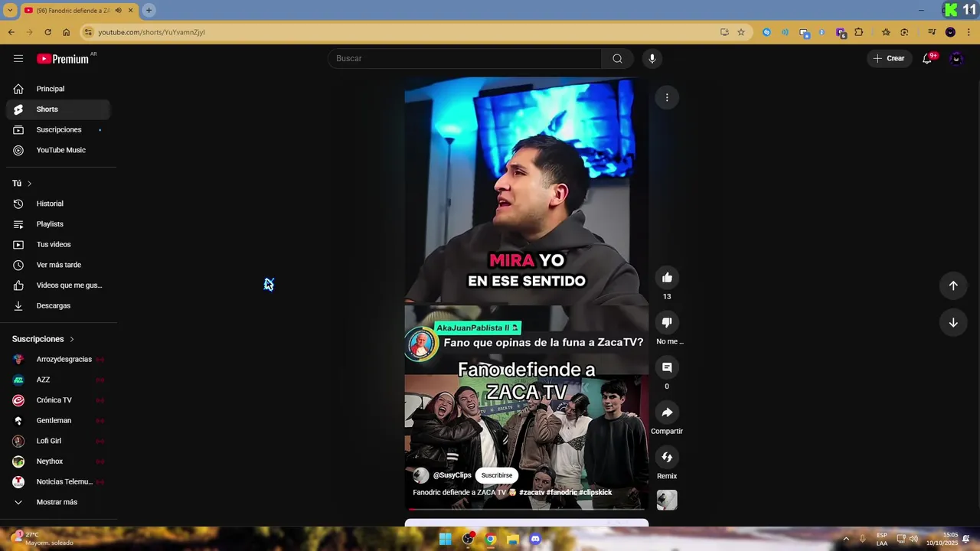
Task: Dislike the short with thumbs down
Action: tap(667, 323)
